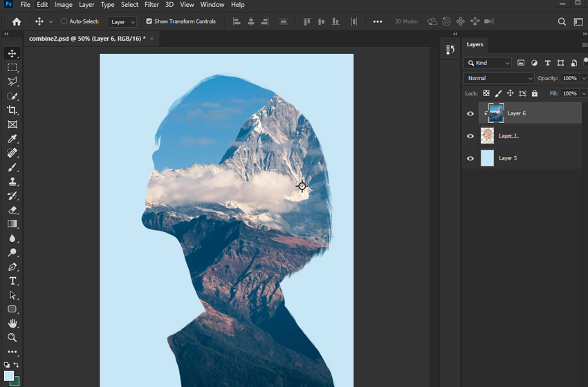Viewport: 588px width, 387px height.
Task: Open the History panel icon
Action: click(x=450, y=50)
